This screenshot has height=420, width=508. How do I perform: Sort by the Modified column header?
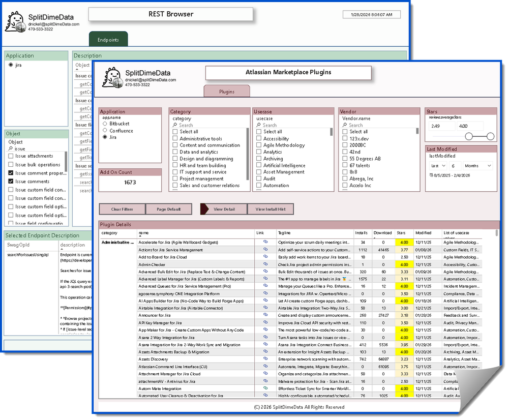click(x=423, y=233)
